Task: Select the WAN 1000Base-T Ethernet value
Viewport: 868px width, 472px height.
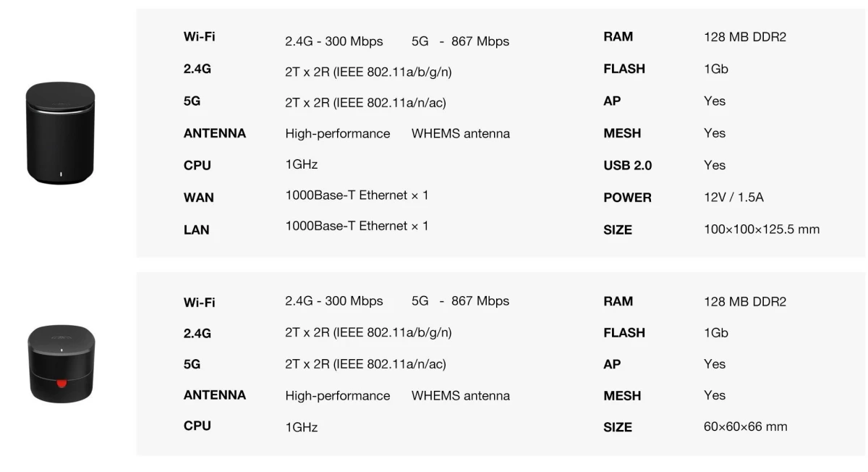Action: pyautogui.click(x=357, y=195)
